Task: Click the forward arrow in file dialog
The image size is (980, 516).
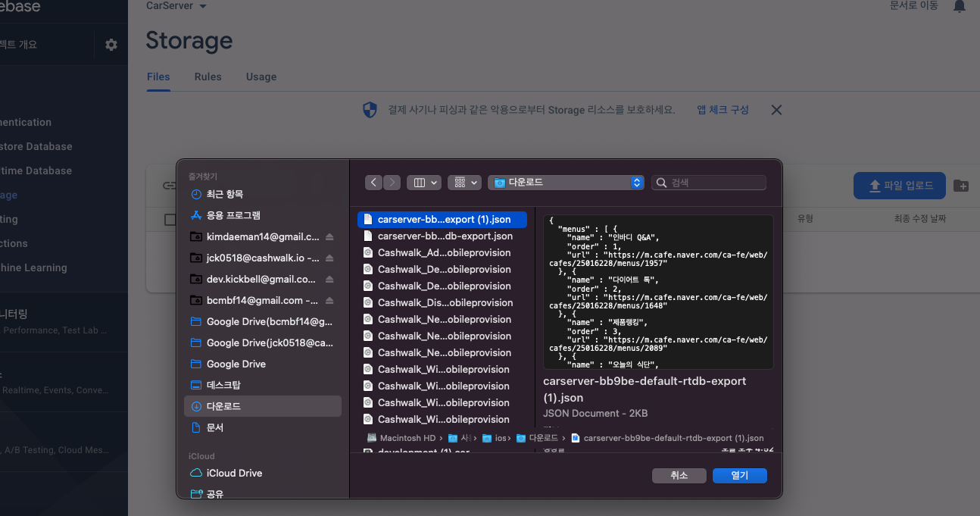Action: pos(392,183)
